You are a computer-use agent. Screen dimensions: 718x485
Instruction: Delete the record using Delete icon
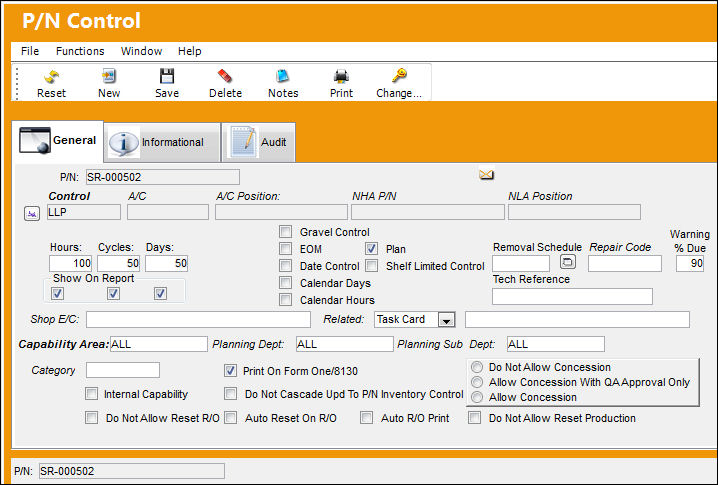[x=225, y=76]
